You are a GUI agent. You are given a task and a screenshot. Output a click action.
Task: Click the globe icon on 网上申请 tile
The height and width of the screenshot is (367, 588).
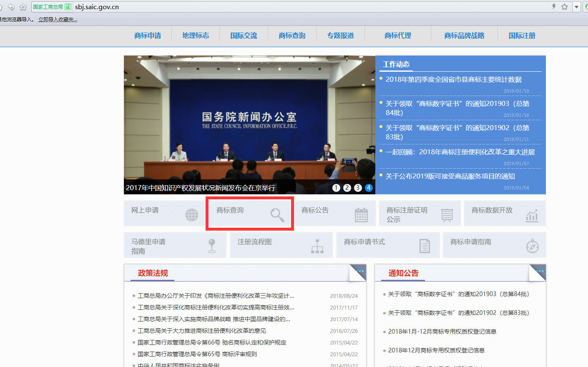(192, 215)
